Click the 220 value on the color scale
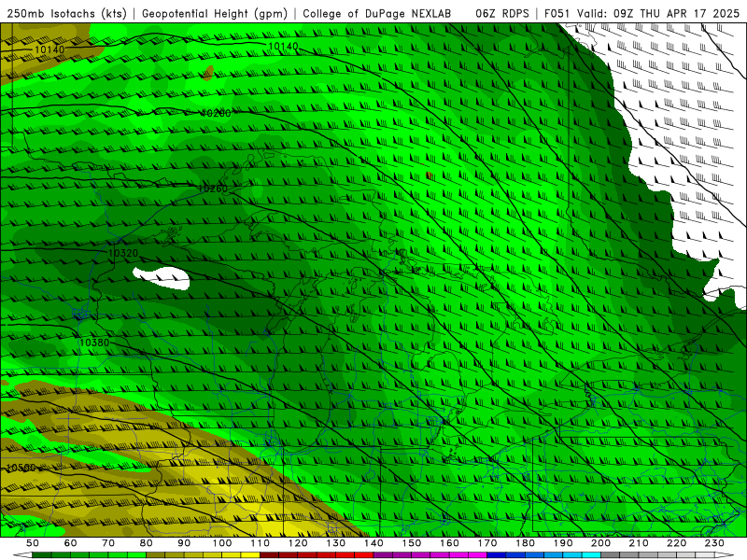 coord(676,543)
